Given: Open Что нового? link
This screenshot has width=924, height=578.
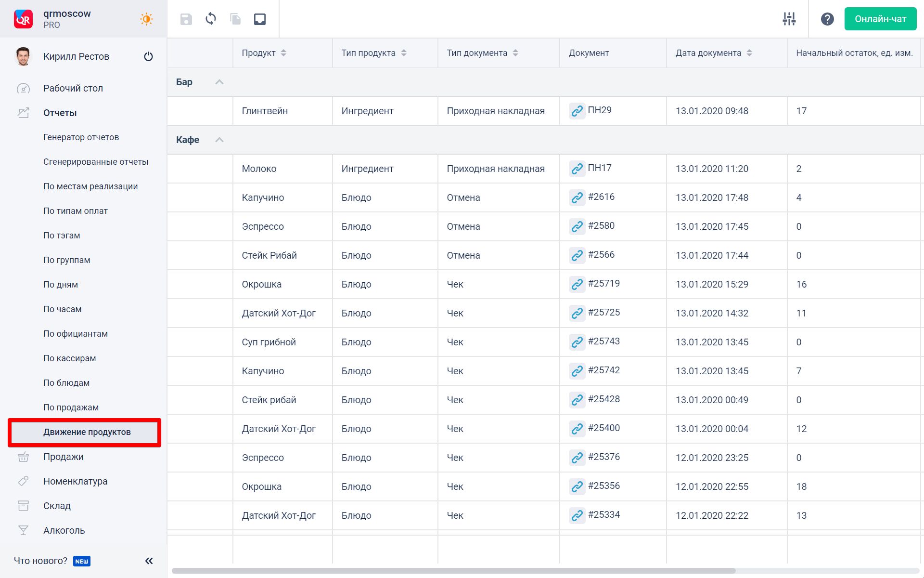Looking at the screenshot, I should click(41, 561).
